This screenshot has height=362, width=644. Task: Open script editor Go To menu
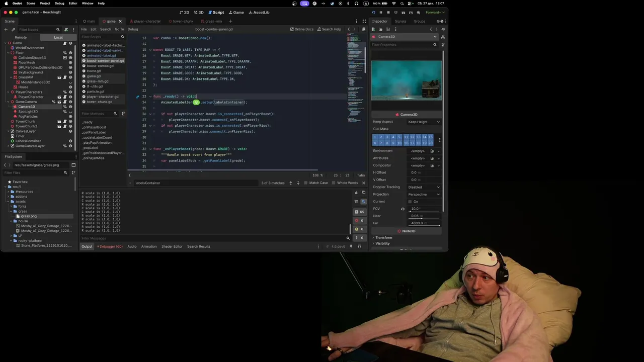(x=119, y=29)
